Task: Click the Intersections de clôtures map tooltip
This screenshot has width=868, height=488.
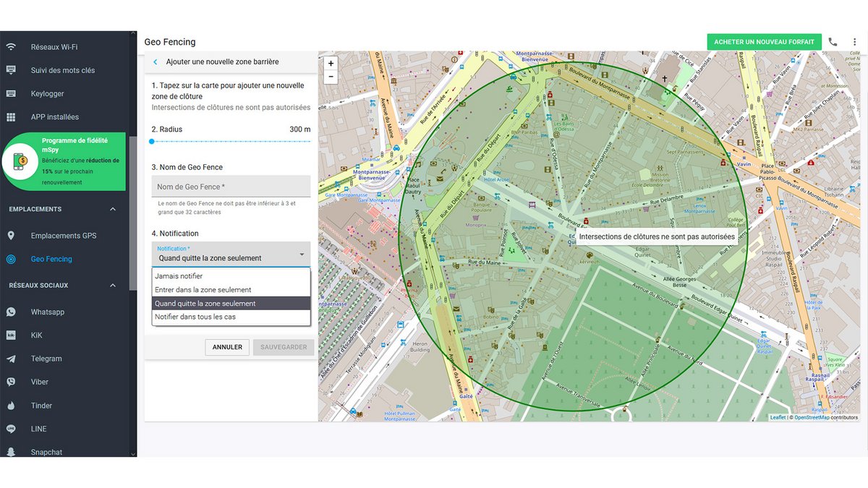Action: 657,236
